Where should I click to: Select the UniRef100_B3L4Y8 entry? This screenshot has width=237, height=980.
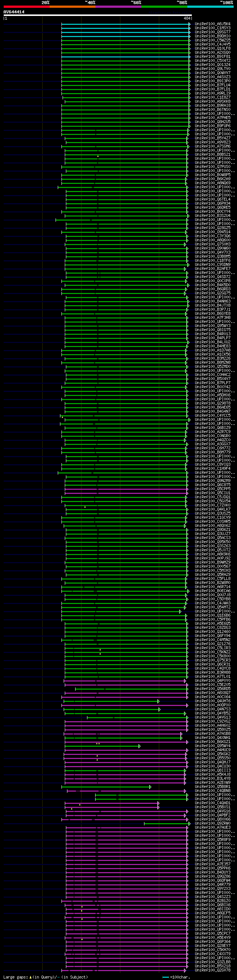[213, 779]
